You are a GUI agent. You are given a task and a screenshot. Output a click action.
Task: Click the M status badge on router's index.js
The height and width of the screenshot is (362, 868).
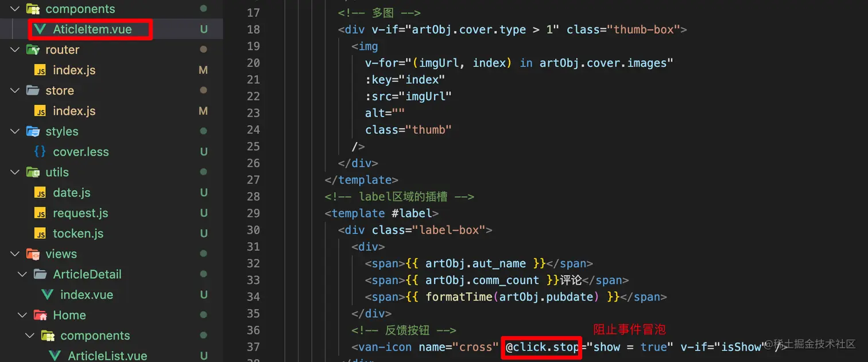click(x=203, y=70)
